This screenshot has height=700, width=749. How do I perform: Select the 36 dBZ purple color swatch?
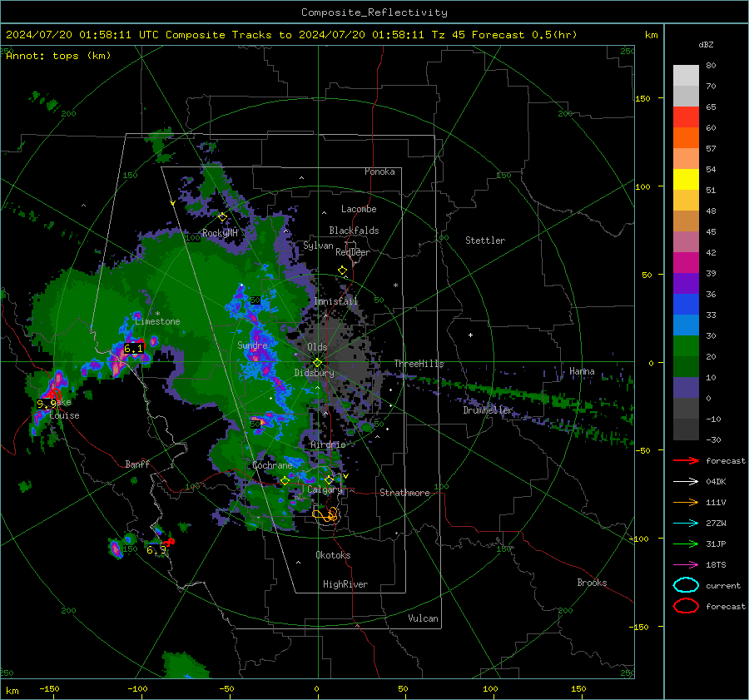pos(686,283)
